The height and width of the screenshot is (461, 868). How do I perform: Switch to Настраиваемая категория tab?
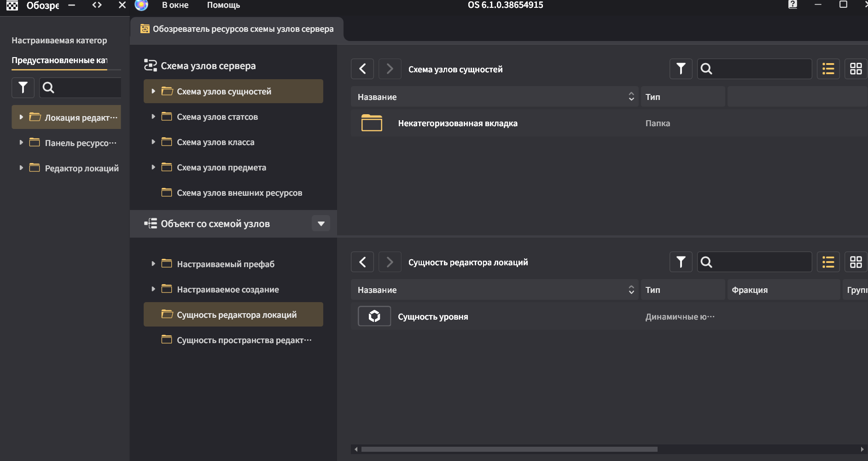pyautogui.click(x=59, y=41)
